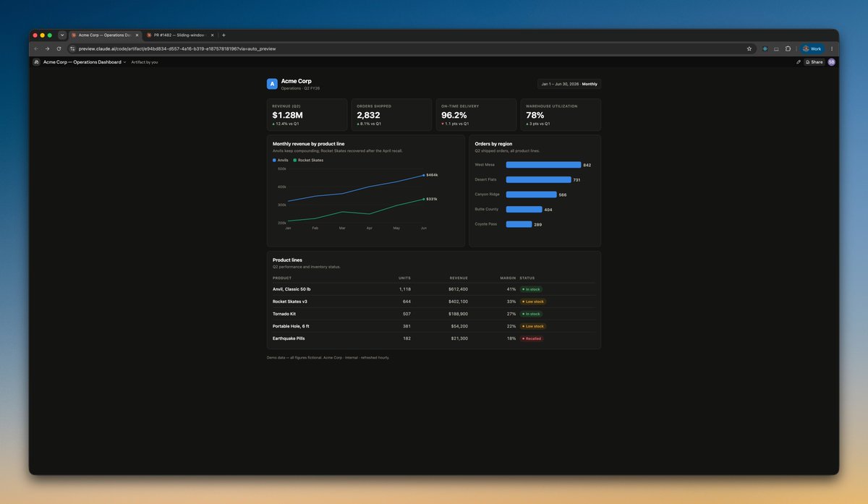Viewport: 868px width, 504px height.
Task: Click the Work profile button
Action: [812, 48]
